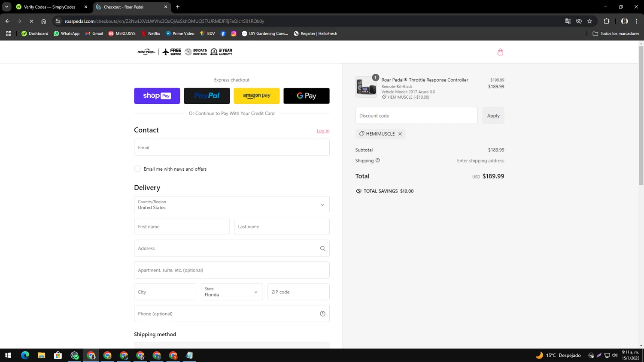The image size is (644, 362).
Task: Open the tab search dropdown arrow
Action: (6, 7)
